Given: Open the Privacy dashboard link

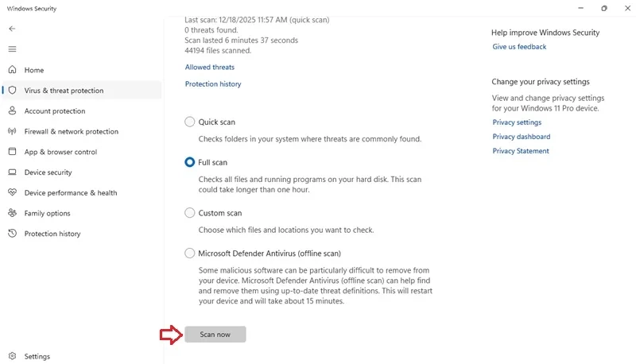Looking at the screenshot, I should 522,137.
